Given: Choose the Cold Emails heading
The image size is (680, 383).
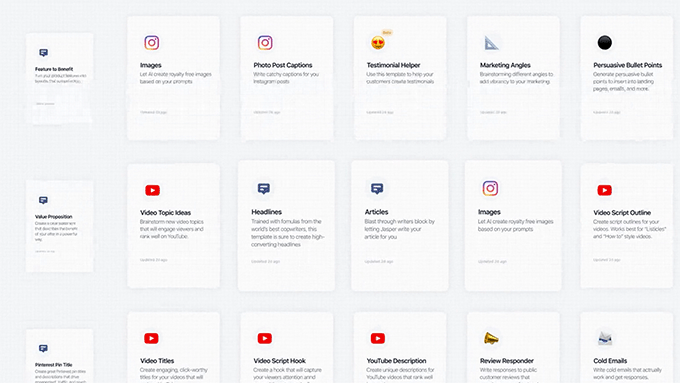Looking at the screenshot, I should click(x=610, y=360).
